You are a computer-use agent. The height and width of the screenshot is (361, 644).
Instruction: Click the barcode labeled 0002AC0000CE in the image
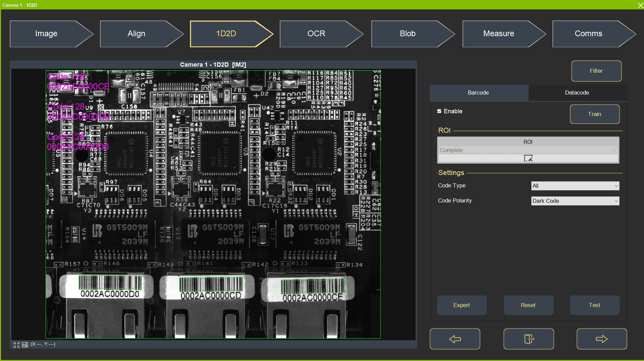click(x=313, y=286)
